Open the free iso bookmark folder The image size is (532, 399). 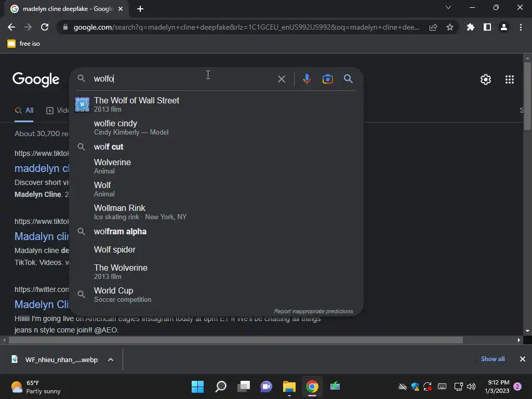24,44
